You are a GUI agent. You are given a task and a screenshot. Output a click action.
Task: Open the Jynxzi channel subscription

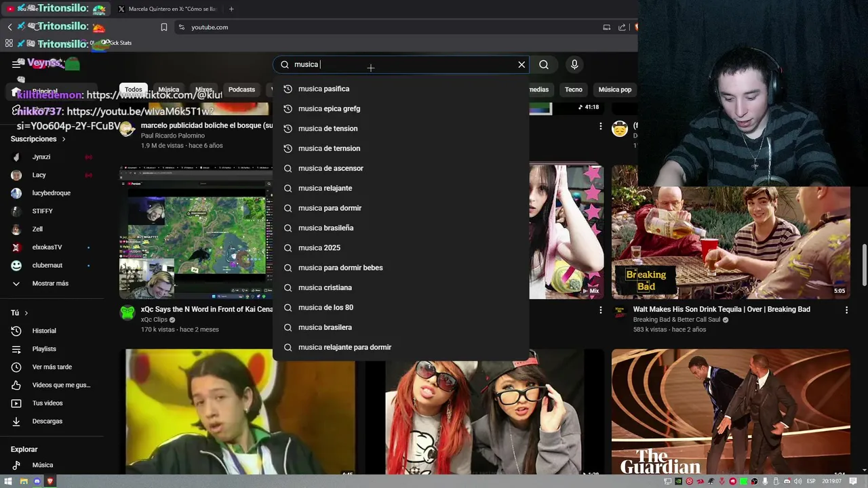pyautogui.click(x=52, y=157)
